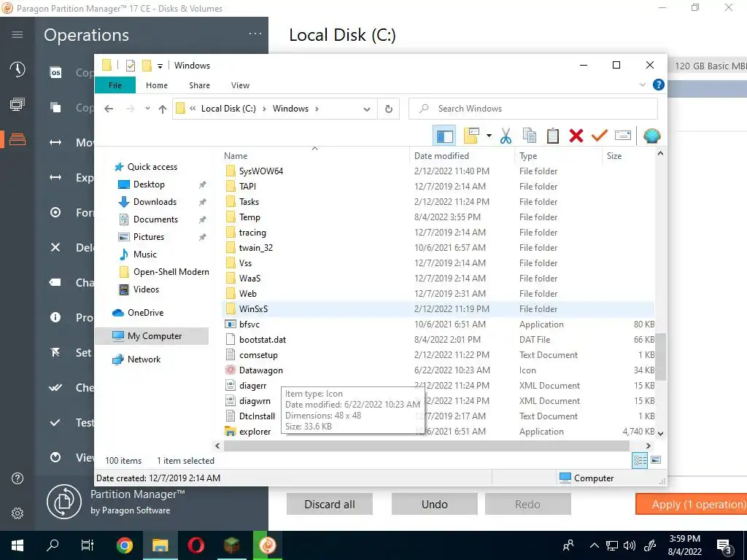Click the Search Windows field
This screenshot has height=560, width=747.
[x=533, y=109]
